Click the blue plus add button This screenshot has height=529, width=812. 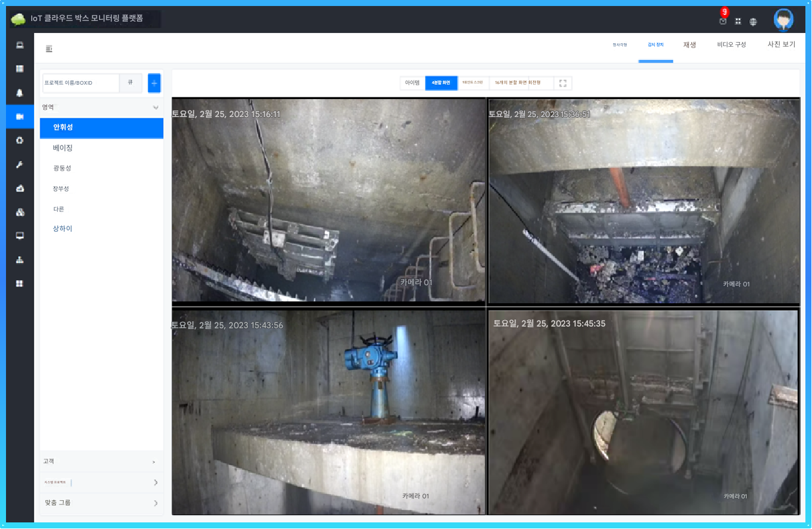pos(154,83)
